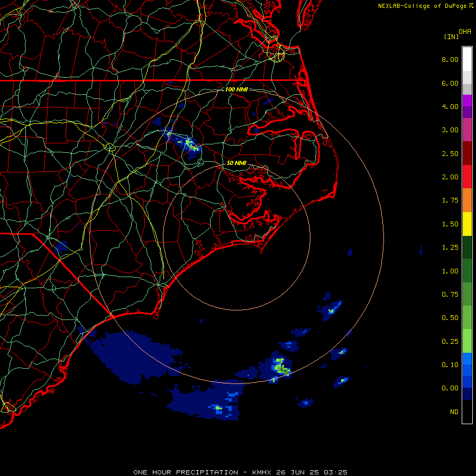
Task: Pick the navy swatch just above ND
Action: pos(467,394)
